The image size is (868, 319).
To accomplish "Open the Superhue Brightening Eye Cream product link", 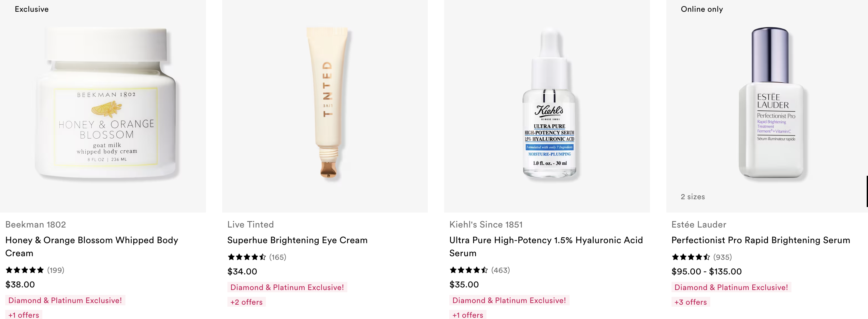I will pos(297,240).
